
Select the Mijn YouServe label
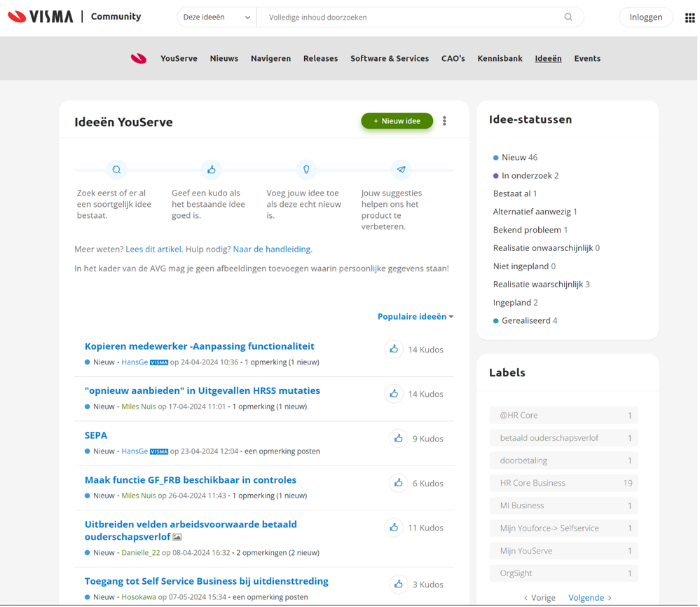point(564,551)
